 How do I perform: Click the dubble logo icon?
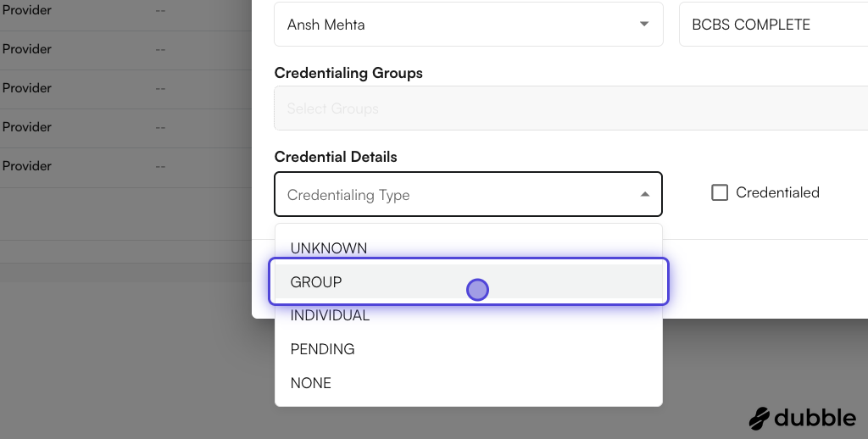[760, 419]
